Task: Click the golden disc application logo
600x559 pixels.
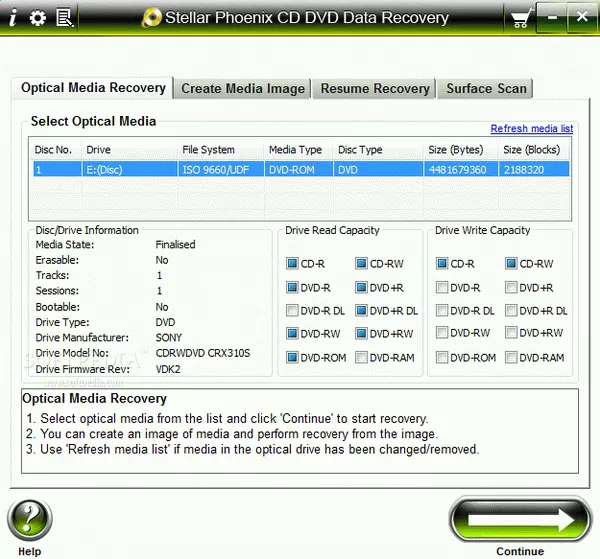Action: click(152, 18)
